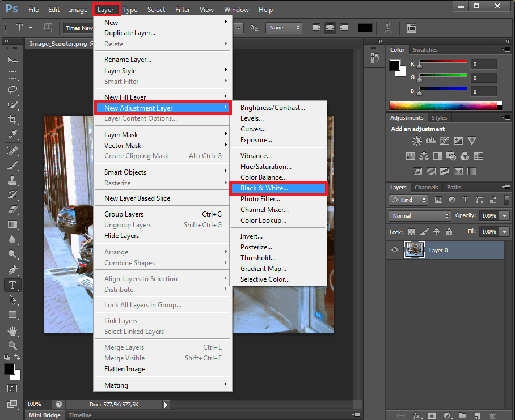This screenshot has height=420, width=515.
Task: Open the Layers panel options menu
Action: tap(506, 188)
